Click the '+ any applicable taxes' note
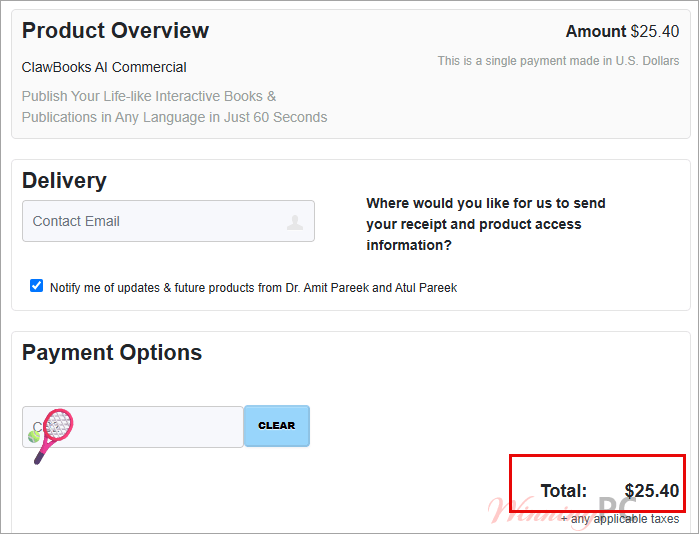 pos(620,519)
